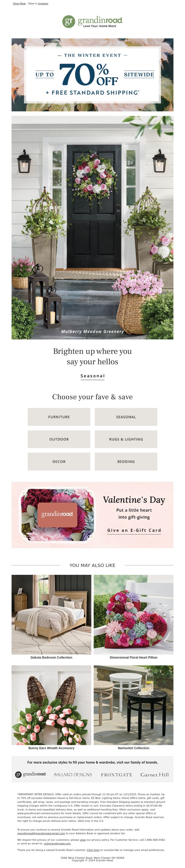Open the Outdoor category button
Screen dimensions: 185x868
coord(59,439)
